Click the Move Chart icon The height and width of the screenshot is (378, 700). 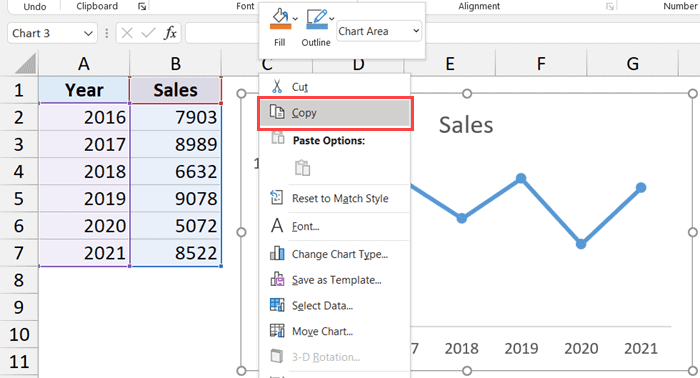[277, 331]
